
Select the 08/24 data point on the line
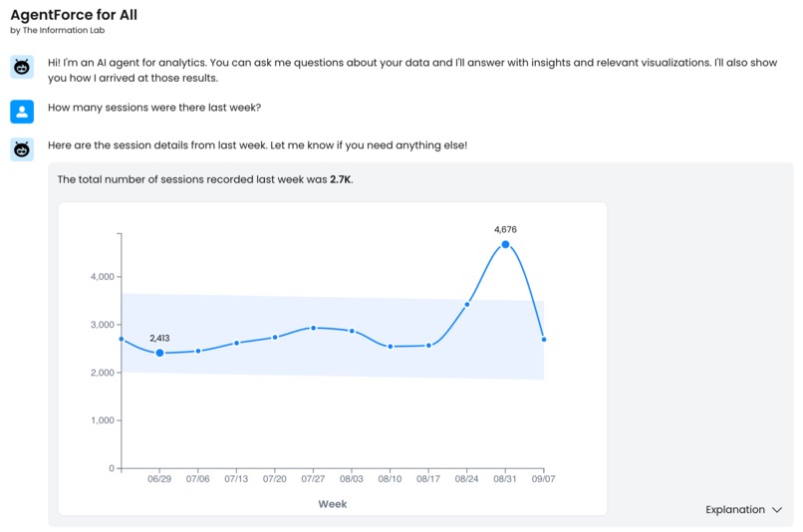click(467, 304)
